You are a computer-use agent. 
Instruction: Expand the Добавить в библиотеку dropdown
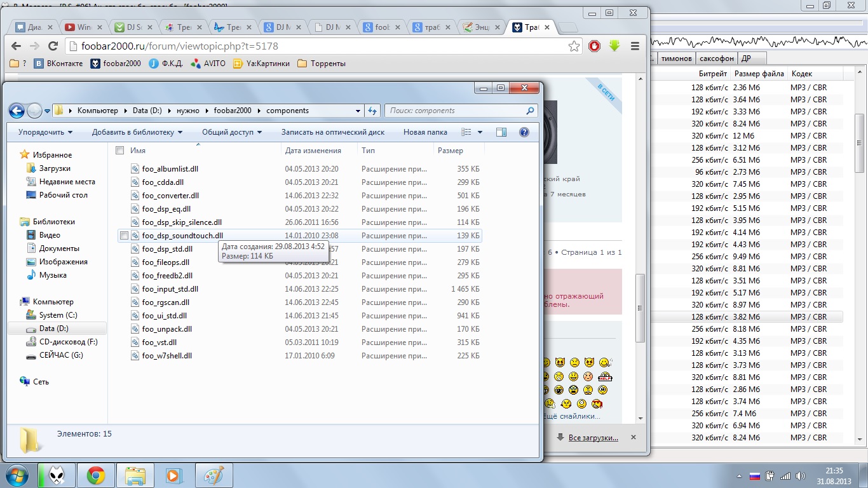tap(137, 132)
